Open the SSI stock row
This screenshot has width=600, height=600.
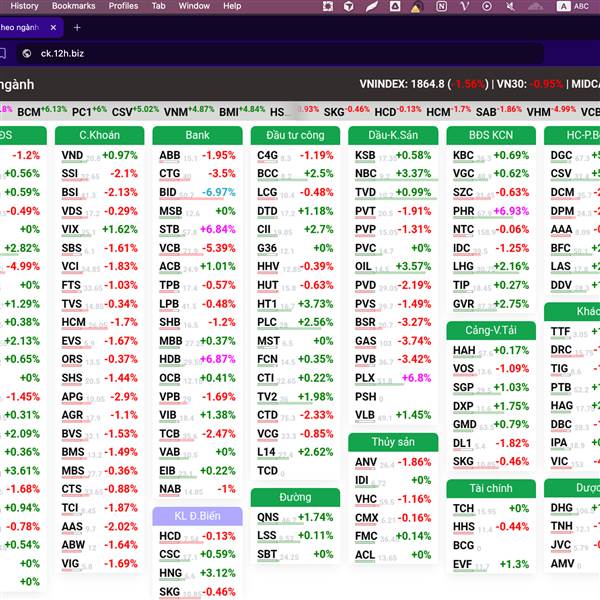click(x=99, y=174)
